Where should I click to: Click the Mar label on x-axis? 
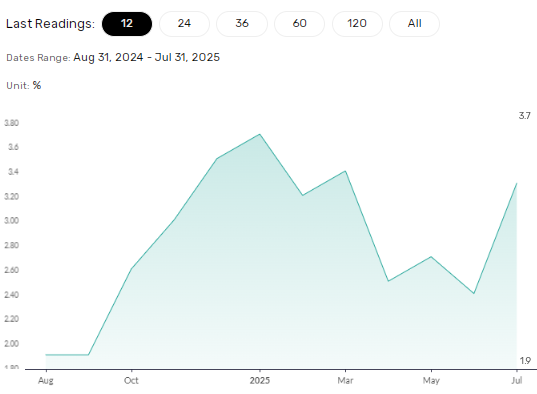click(345, 380)
